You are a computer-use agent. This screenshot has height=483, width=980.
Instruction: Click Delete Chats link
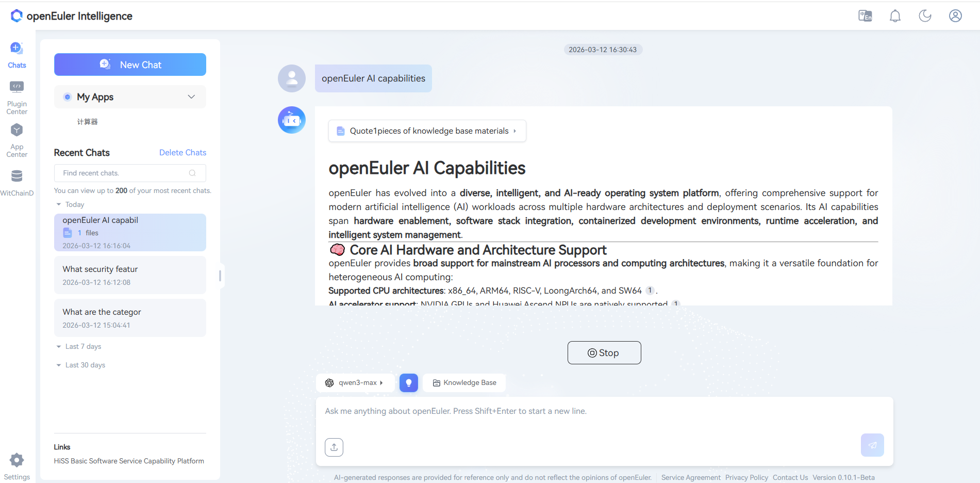pyautogui.click(x=182, y=153)
